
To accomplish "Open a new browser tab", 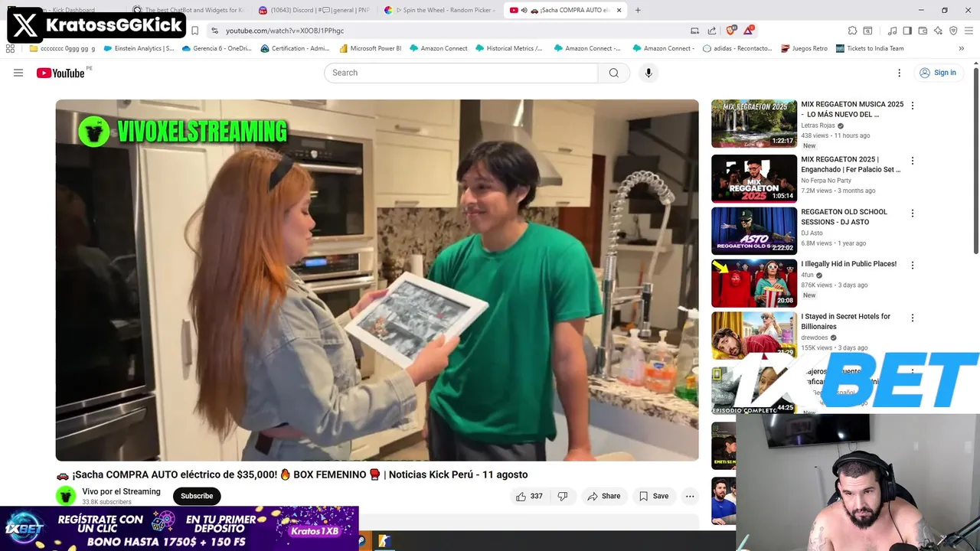I will point(638,10).
